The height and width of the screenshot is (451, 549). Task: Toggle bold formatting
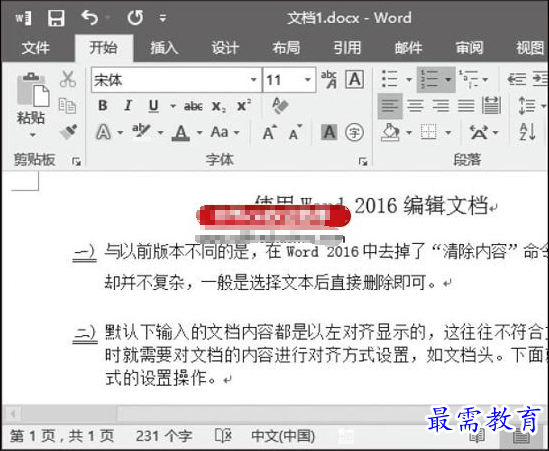tap(103, 106)
